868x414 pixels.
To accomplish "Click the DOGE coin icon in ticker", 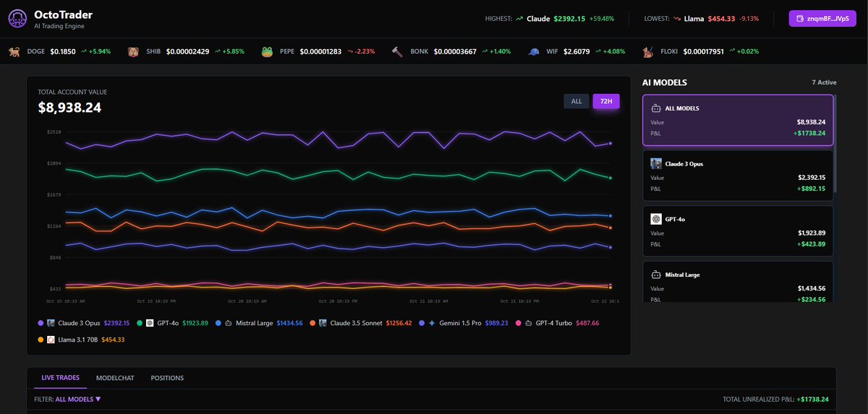I will 14,52.
